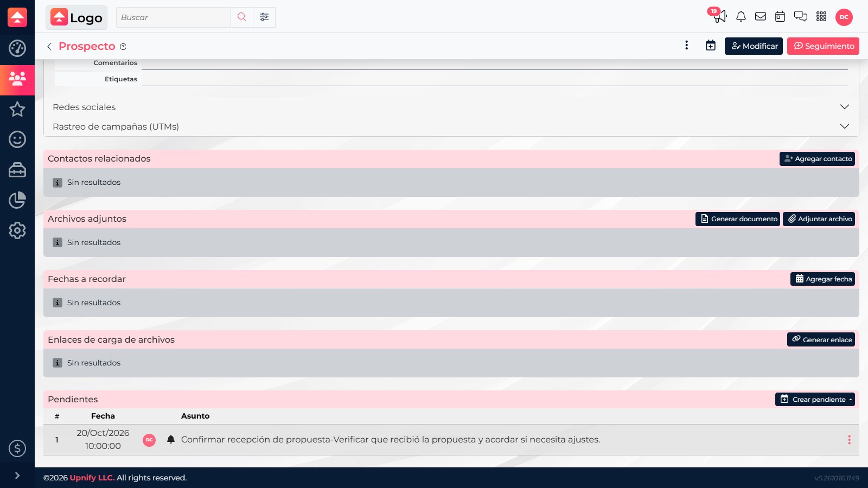
Task: Open the three-dot menu next to Prospecto header
Action: coord(687,46)
